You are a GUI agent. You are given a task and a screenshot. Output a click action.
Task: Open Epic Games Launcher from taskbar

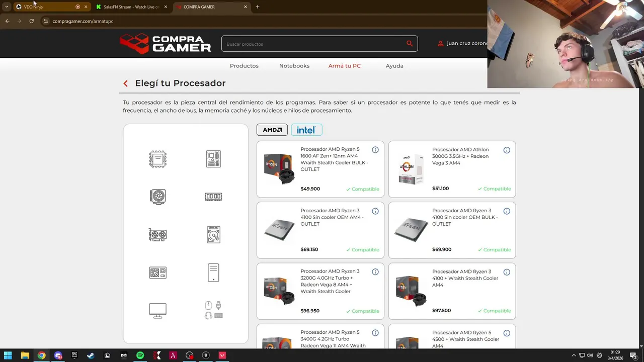(74, 355)
